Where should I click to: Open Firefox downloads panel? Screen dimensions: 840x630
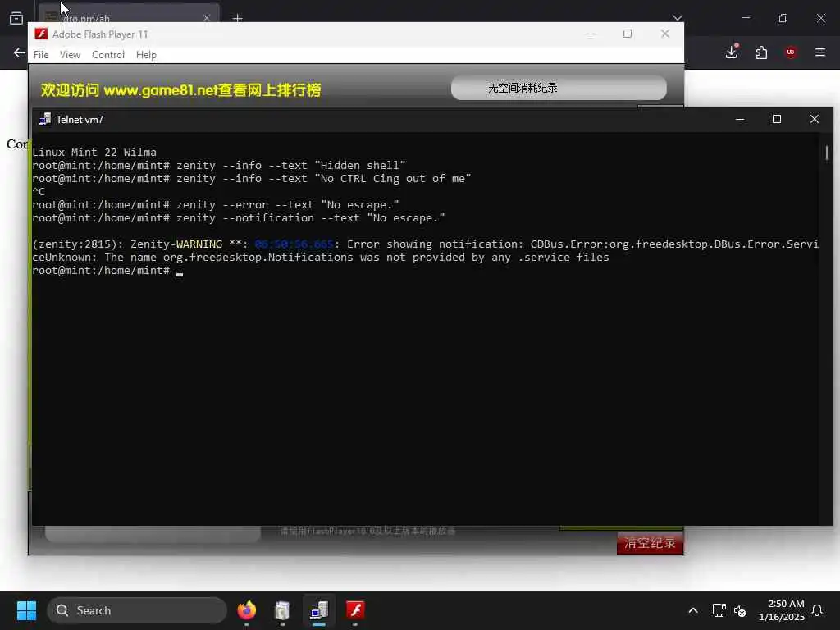point(732,52)
